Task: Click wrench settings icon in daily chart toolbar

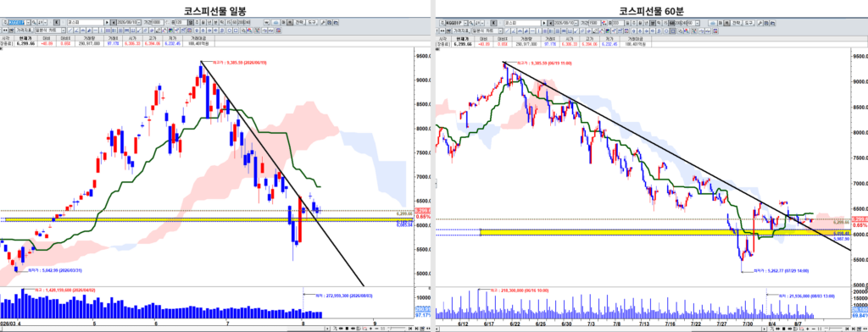Action: point(323,22)
